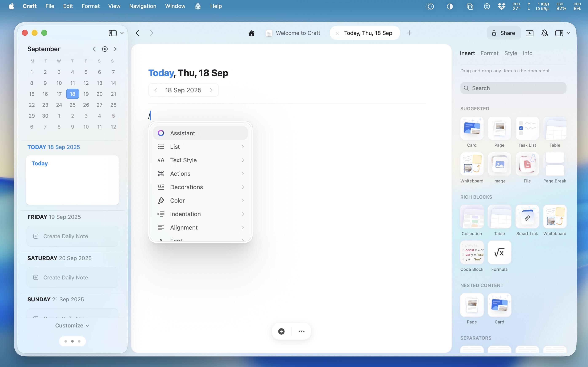Insert a File block
Screen dimensions: 588x367
[527, 164]
